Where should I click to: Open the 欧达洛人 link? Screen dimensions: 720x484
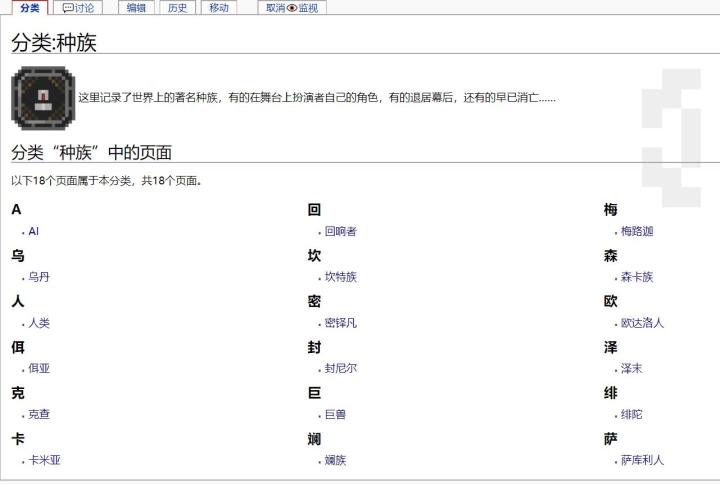(x=642, y=323)
